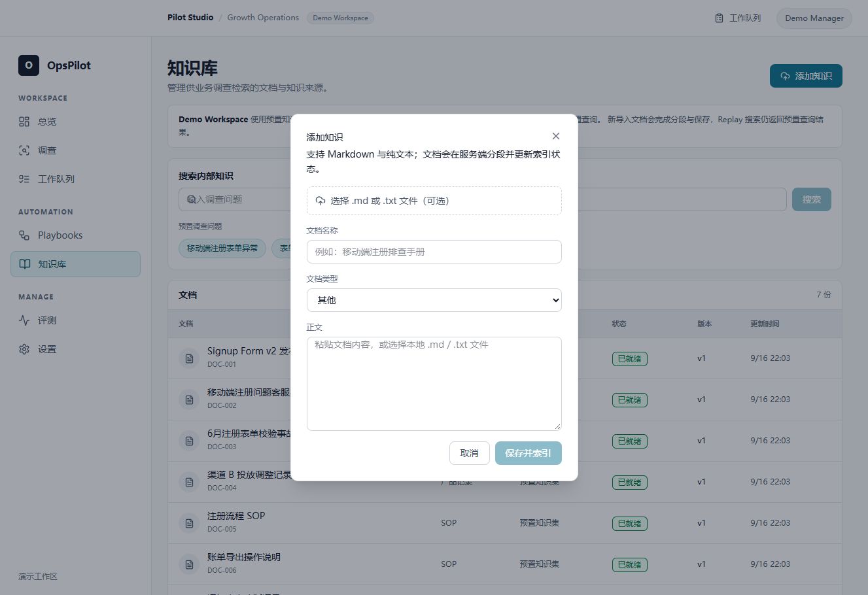Select 知识库 in the sidebar
This screenshot has width=868, height=595.
75,264
